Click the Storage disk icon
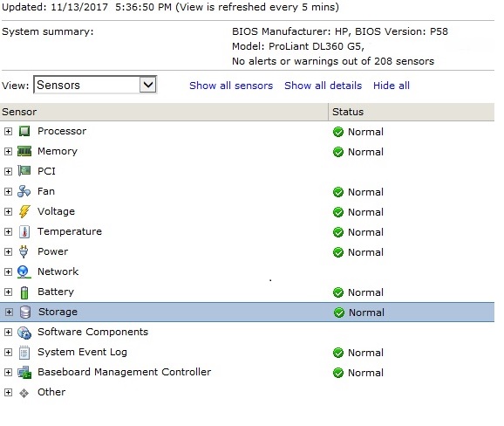Image resolution: width=504 pixels, height=426 pixels. point(25,313)
